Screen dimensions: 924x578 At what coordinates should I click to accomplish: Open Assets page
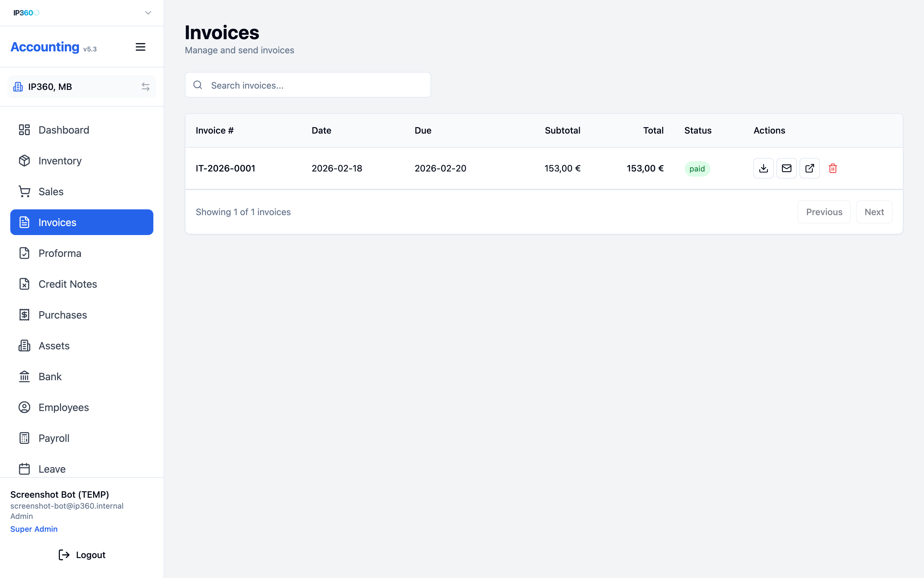82,346
